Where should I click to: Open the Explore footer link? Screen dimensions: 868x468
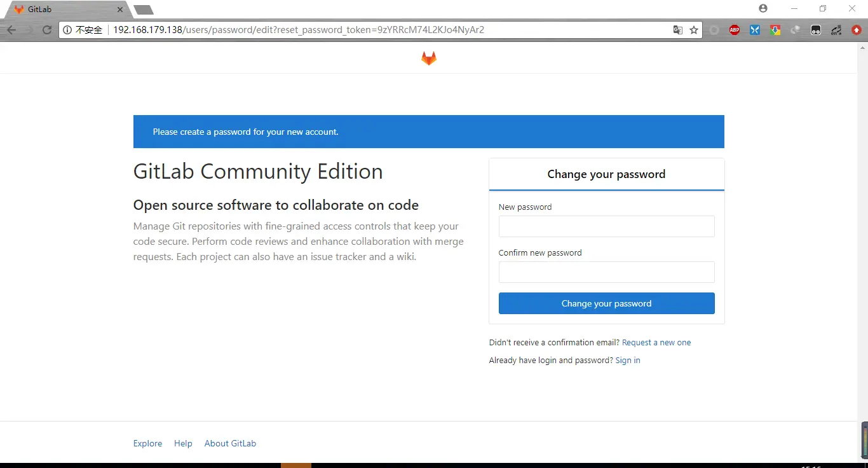(x=147, y=443)
